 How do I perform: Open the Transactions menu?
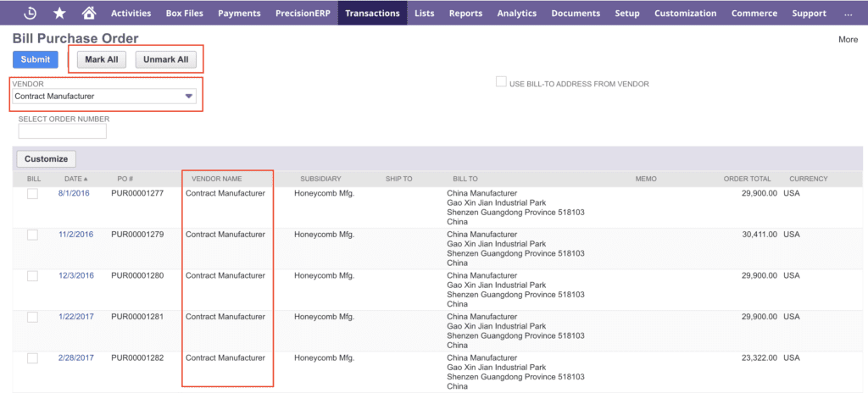click(372, 14)
